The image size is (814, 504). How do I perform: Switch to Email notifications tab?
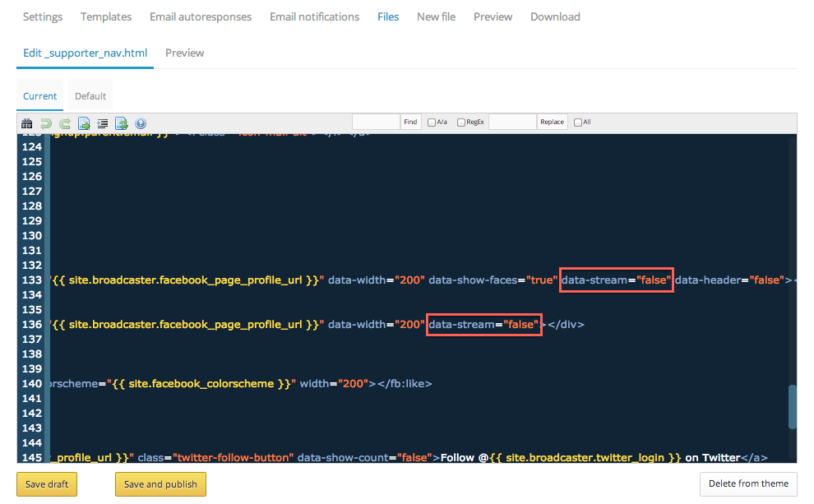tap(315, 17)
